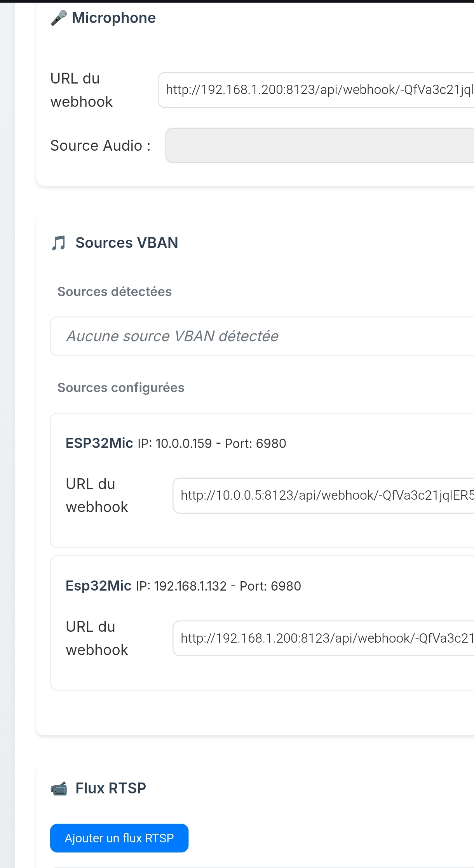Click the 'Sources détectées' subheading
Image resolution: width=474 pixels, height=868 pixels.
point(115,292)
